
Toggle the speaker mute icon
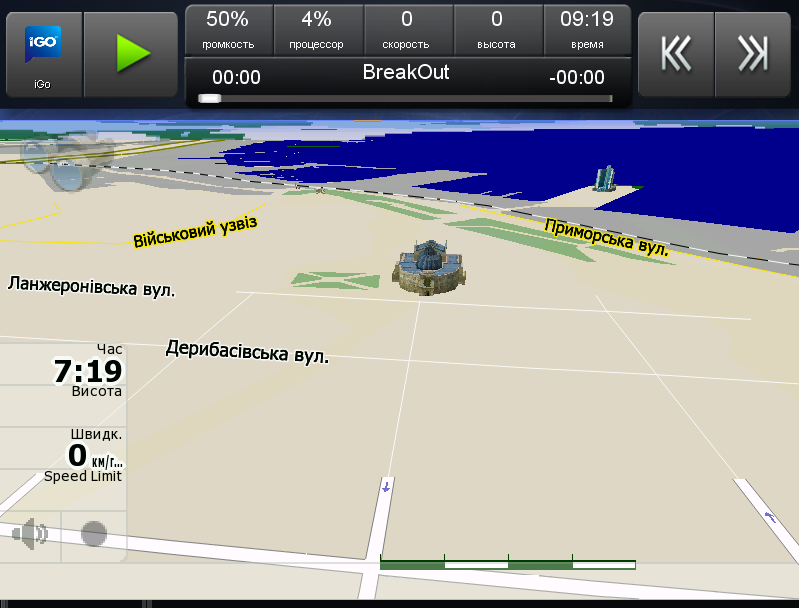30,534
